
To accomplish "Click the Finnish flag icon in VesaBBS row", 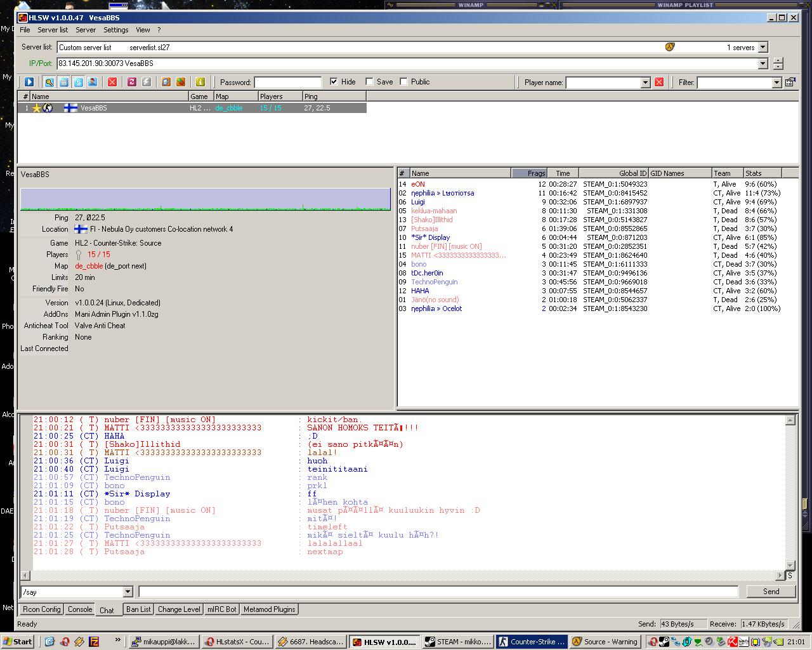I will click(70, 108).
